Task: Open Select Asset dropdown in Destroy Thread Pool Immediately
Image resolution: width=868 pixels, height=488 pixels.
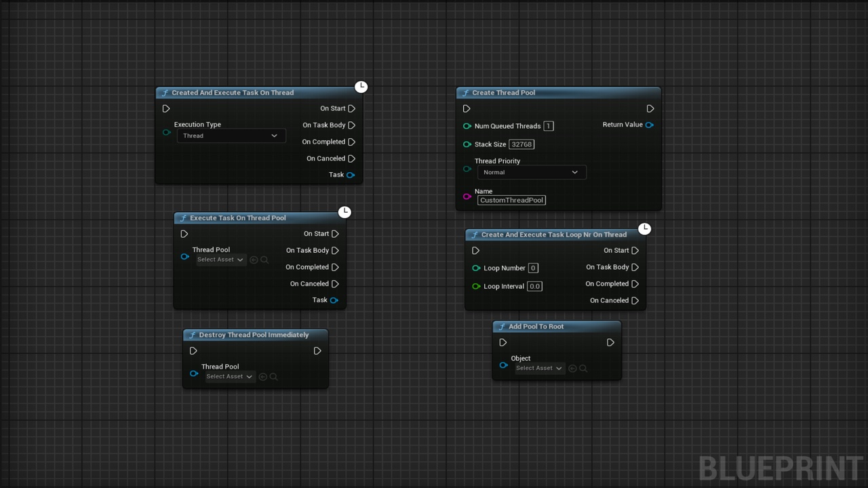Action: coord(229,377)
